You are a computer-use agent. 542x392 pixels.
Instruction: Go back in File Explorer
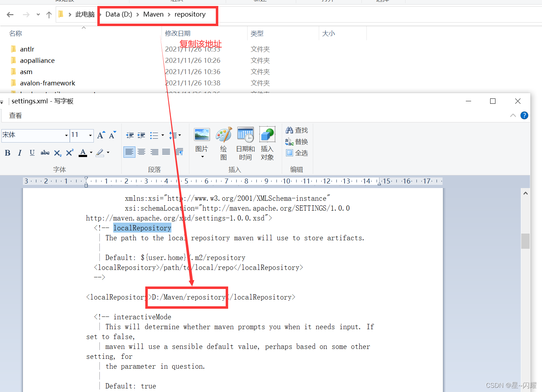point(10,14)
